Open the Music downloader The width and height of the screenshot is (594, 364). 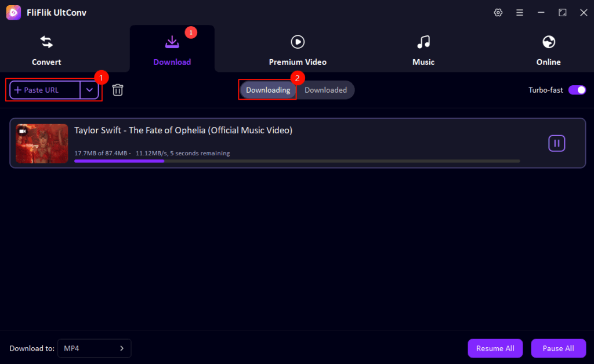(x=423, y=49)
